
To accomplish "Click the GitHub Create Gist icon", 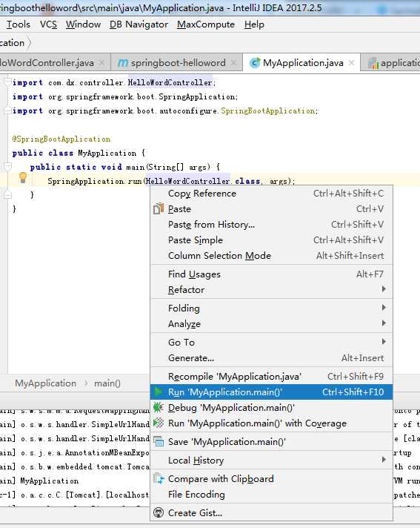I will [159, 512].
